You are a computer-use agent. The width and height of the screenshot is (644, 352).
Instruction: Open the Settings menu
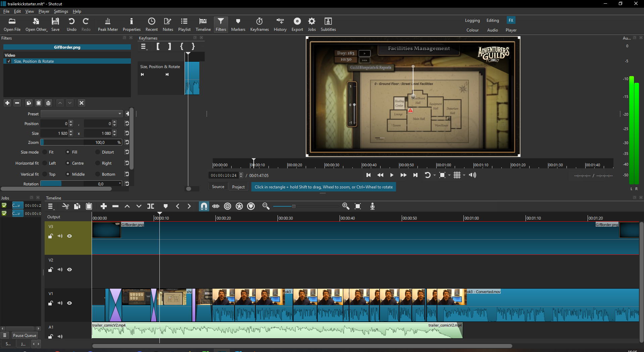61,11
